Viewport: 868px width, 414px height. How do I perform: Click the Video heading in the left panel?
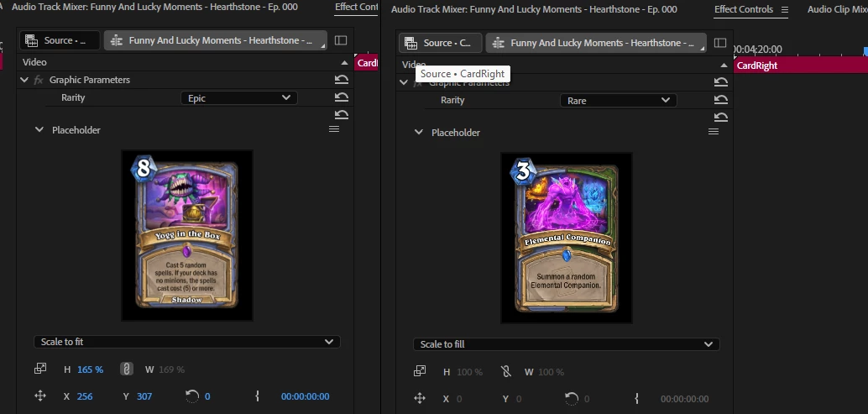click(34, 62)
